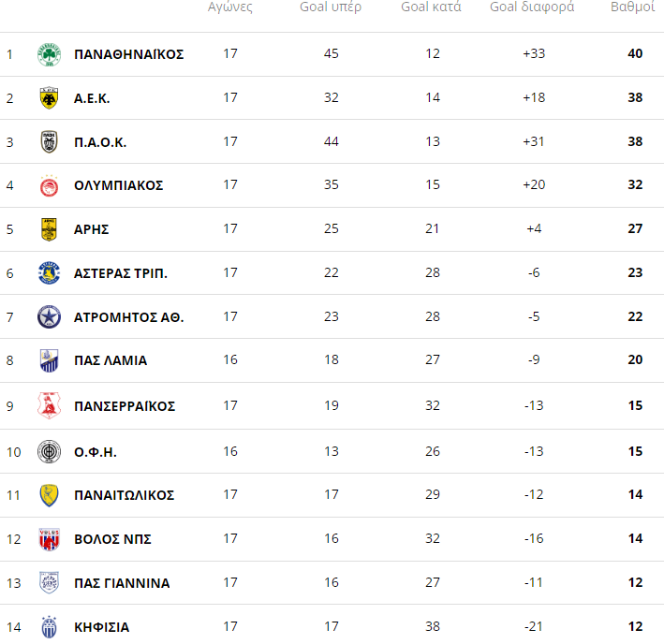Open ΠΑΝΣΕΡΡΑΪΚΟΣ team name link
664x644 pixels.
coord(125,406)
